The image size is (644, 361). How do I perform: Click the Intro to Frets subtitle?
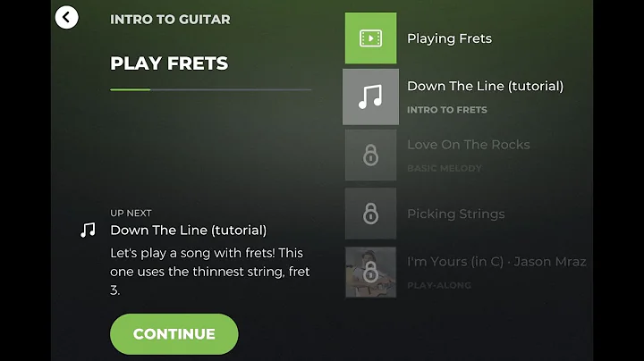pyautogui.click(x=446, y=110)
